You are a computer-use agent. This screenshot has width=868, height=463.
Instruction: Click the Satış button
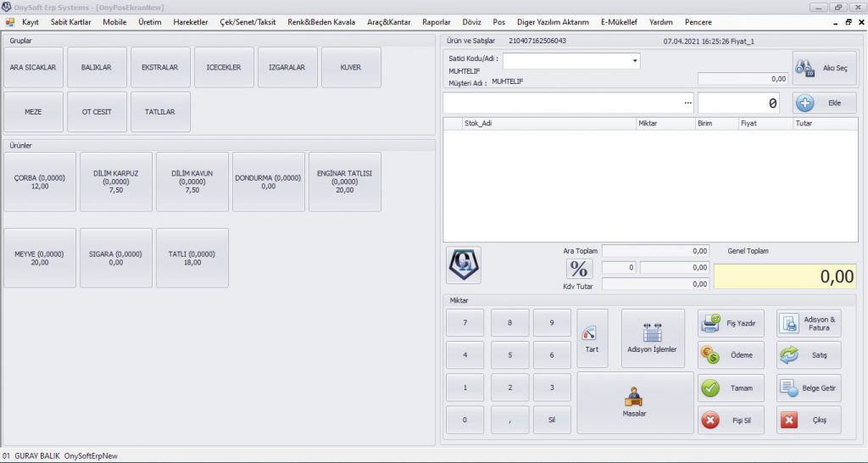809,355
